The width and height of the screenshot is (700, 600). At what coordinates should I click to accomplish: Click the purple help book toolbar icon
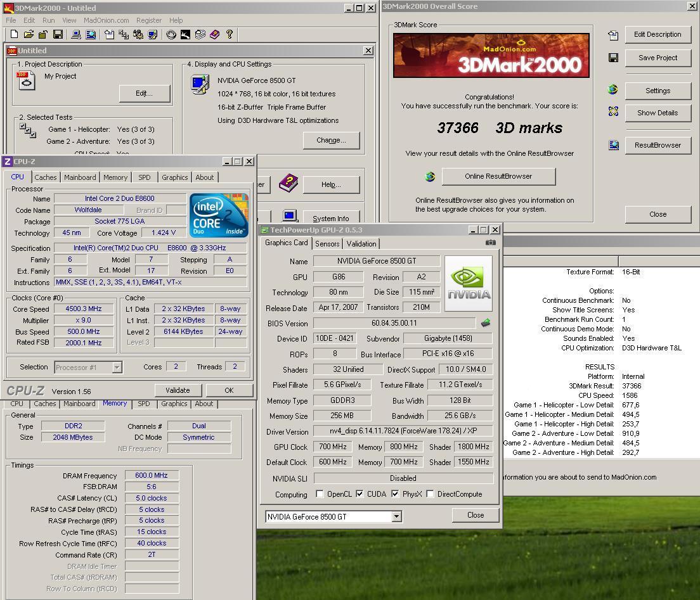coord(215,34)
